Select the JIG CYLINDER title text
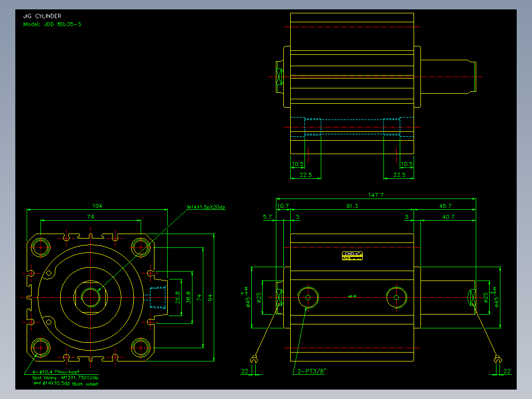This screenshot has width=532, height=399. pyautogui.click(x=42, y=16)
